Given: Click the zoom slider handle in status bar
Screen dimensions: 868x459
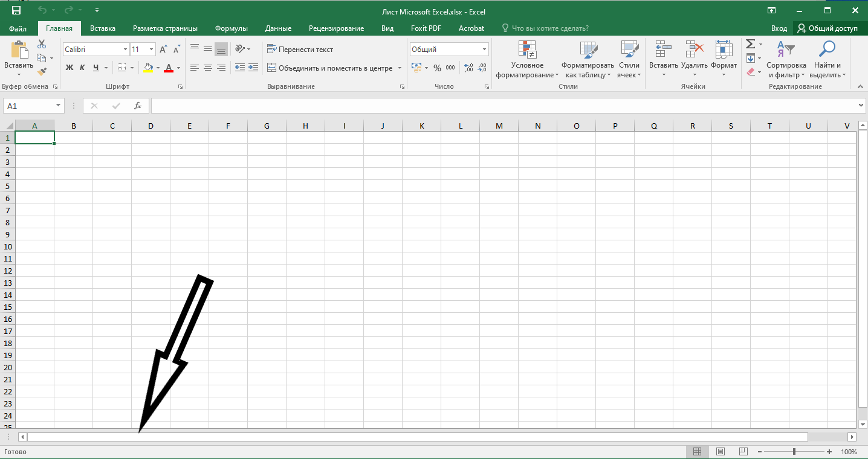Looking at the screenshot, I should [x=794, y=452].
